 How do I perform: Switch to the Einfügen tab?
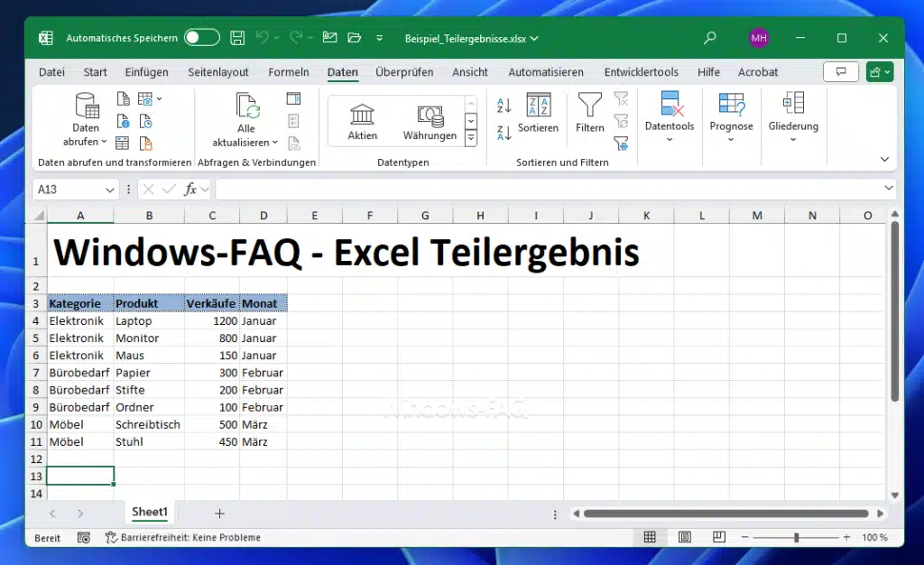tap(147, 72)
